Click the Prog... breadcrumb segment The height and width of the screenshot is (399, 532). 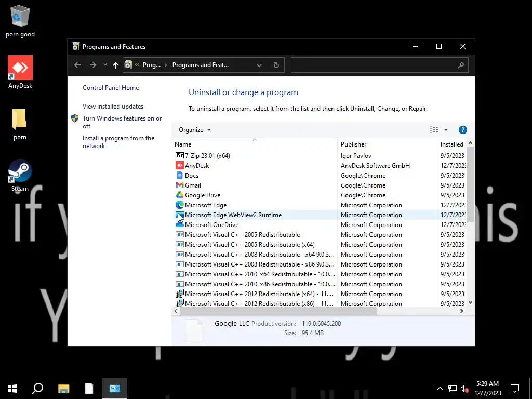(x=151, y=65)
